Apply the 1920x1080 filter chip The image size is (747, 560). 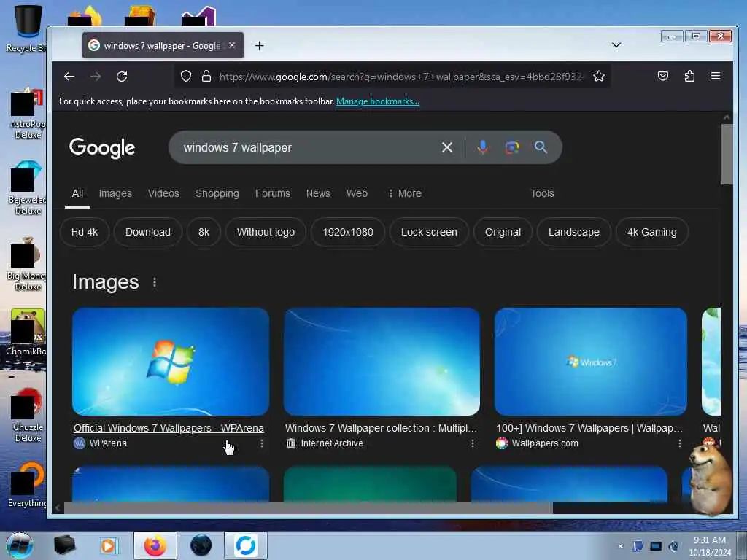(348, 232)
